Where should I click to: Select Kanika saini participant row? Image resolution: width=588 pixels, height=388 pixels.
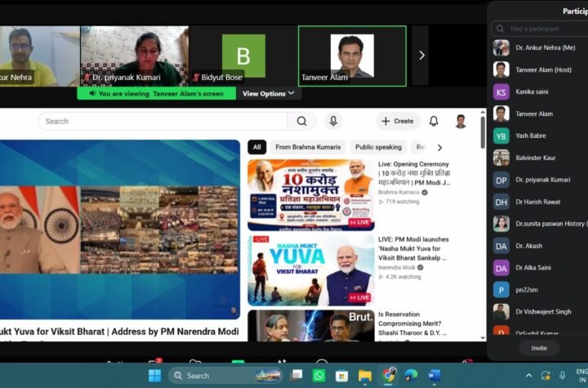pos(539,91)
